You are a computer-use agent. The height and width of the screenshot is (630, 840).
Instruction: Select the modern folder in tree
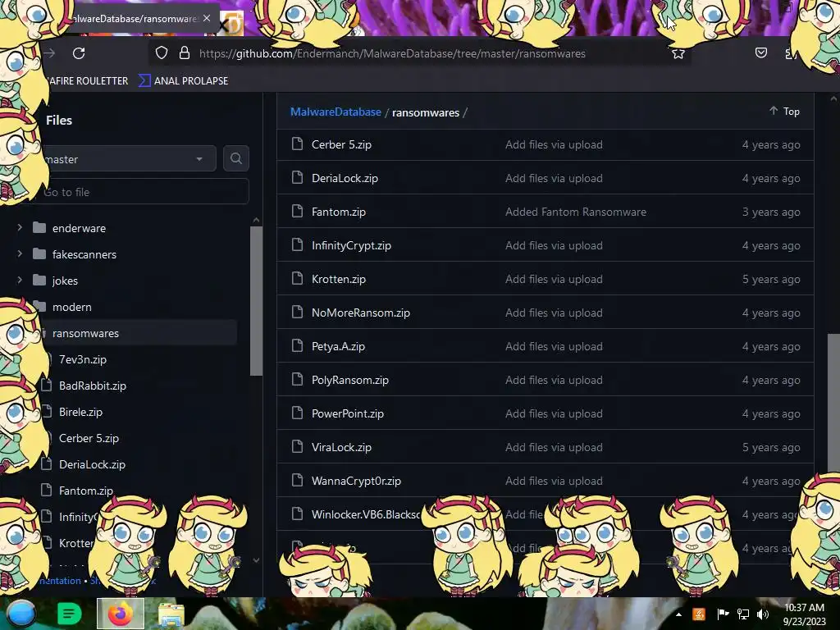pyautogui.click(x=72, y=307)
